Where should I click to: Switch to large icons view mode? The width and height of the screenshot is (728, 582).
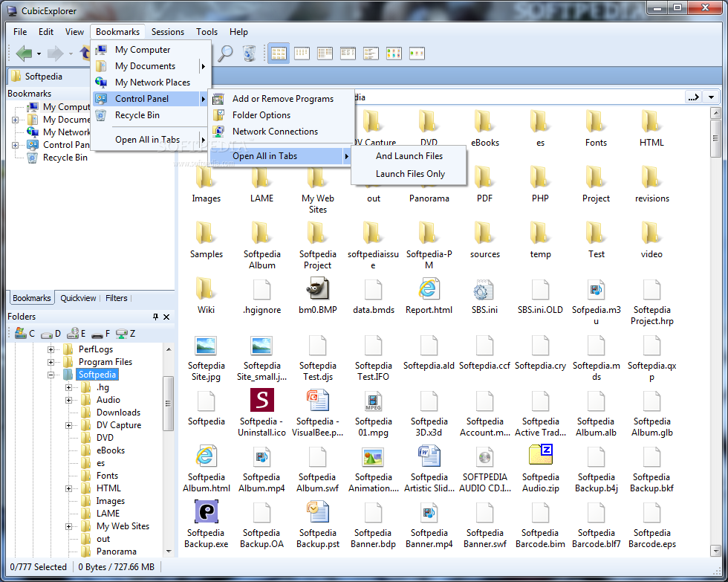coord(279,54)
